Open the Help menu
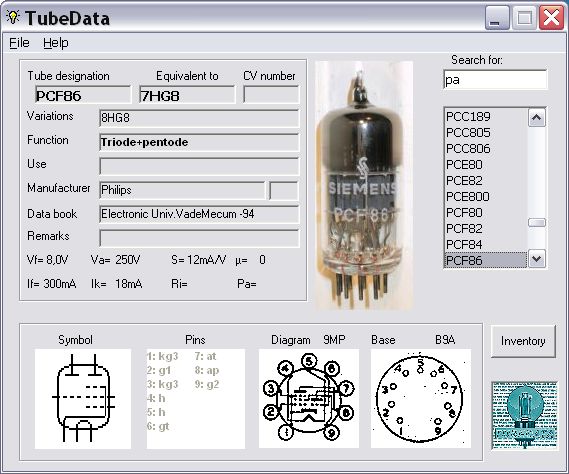This screenshot has width=569, height=474. coord(56,43)
